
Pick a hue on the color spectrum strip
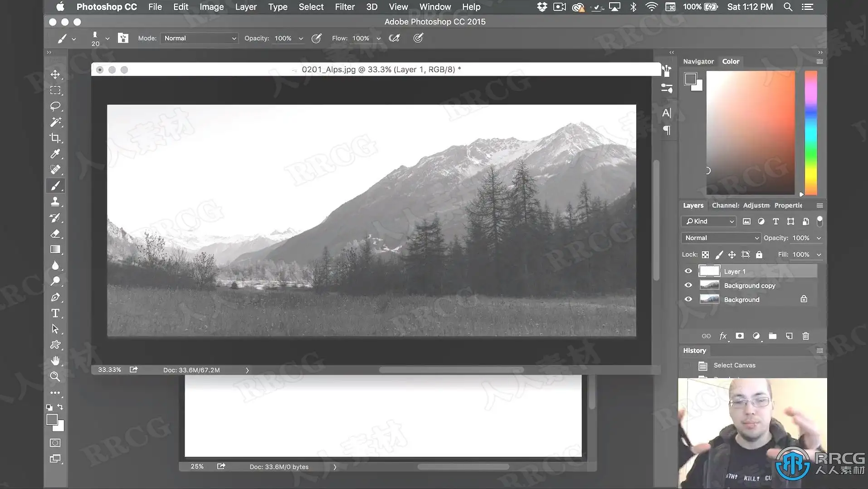(811, 132)
